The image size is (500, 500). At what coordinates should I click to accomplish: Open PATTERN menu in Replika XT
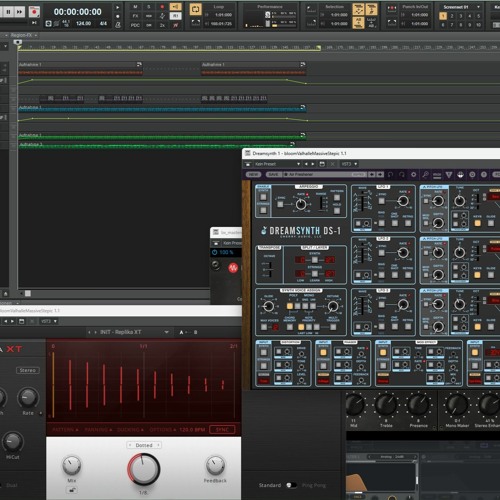tap(65, 430)
